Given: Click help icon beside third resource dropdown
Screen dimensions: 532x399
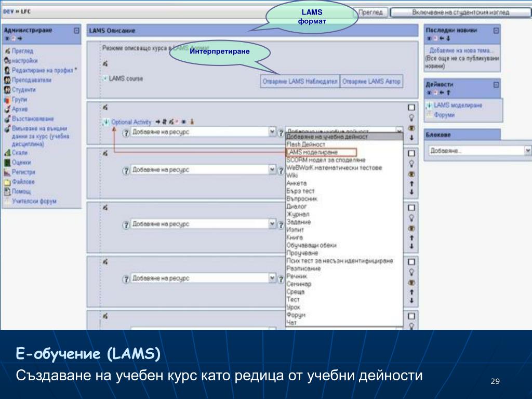Looking at the screenshot, I should coord(126,225).
